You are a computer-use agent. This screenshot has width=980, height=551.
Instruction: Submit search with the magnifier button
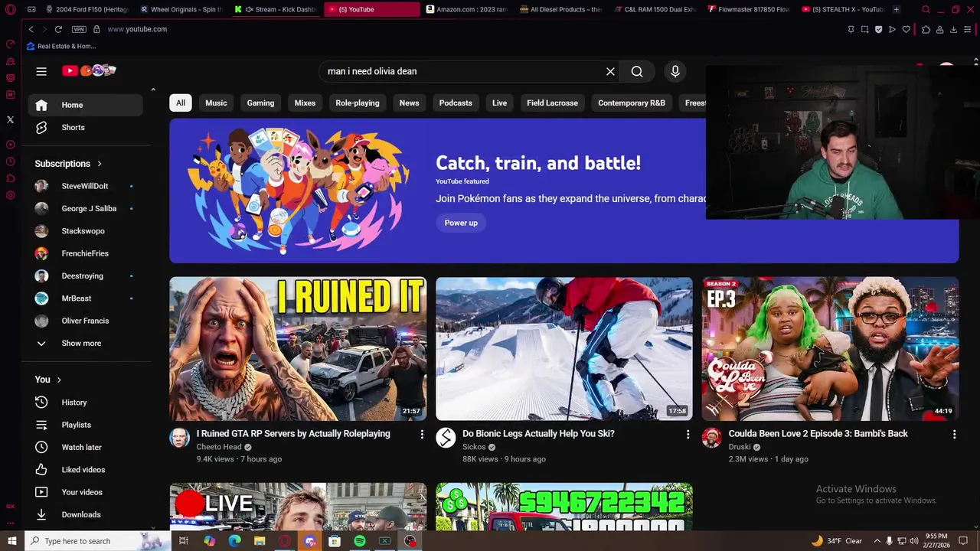pyautogui.click(x=637, y=71)
